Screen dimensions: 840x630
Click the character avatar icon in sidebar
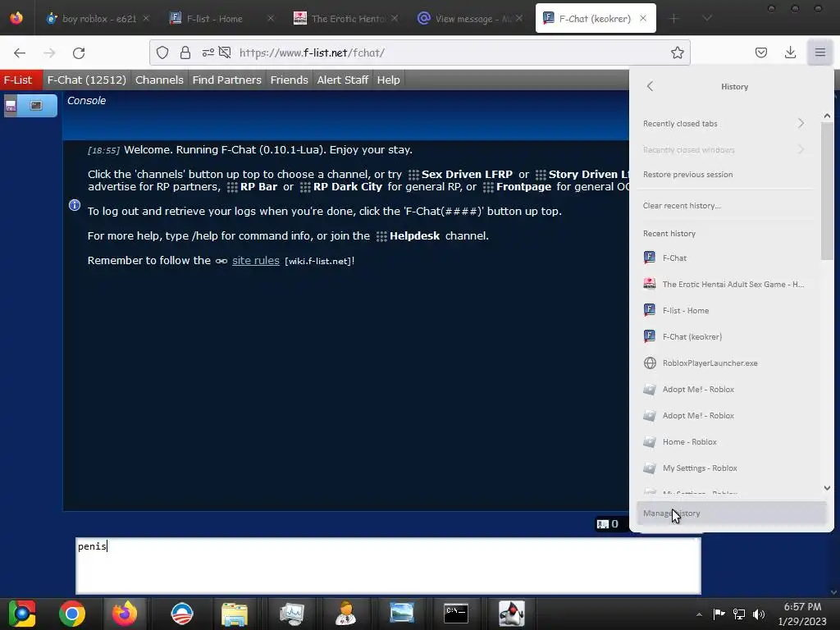[11, 106]
